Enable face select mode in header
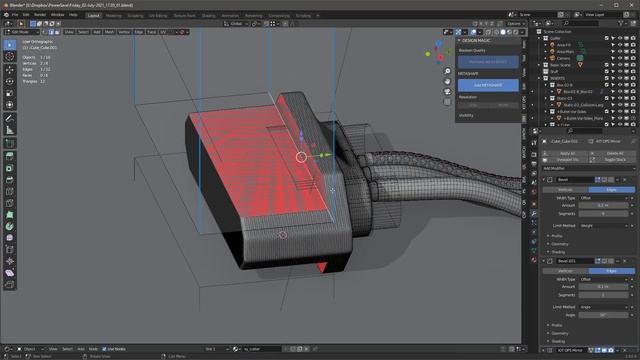Viewport: 640px width, 360px height. 58,32
